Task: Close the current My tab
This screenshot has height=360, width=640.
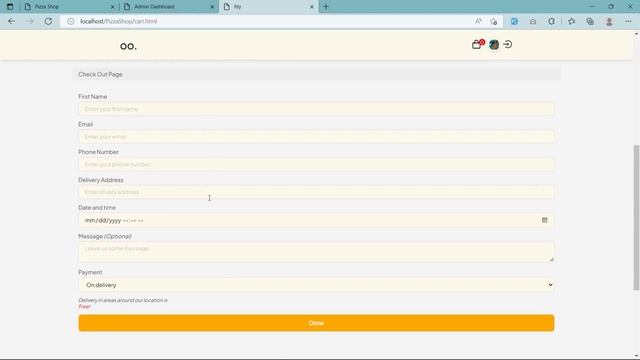Action: coord(312,7)
